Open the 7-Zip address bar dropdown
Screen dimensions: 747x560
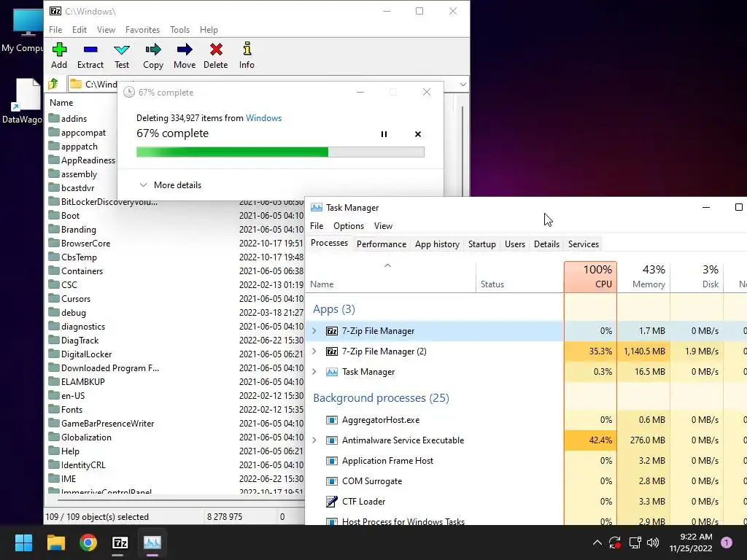[463, 85]
